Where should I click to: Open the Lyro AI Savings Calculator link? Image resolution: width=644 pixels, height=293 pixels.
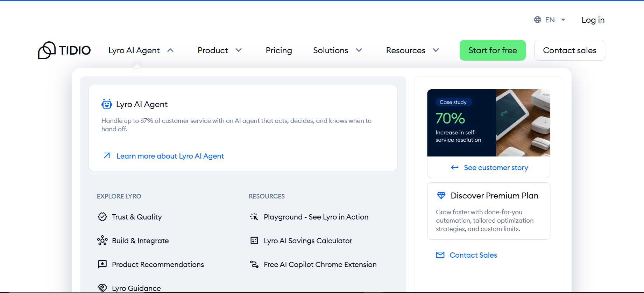tap(308, 241)
